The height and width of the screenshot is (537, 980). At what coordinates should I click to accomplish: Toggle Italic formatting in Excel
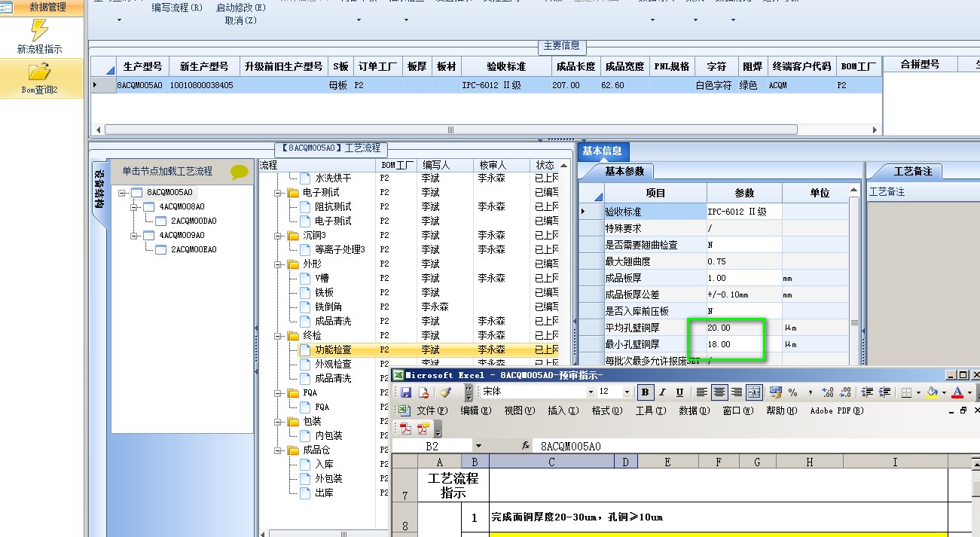663,392
